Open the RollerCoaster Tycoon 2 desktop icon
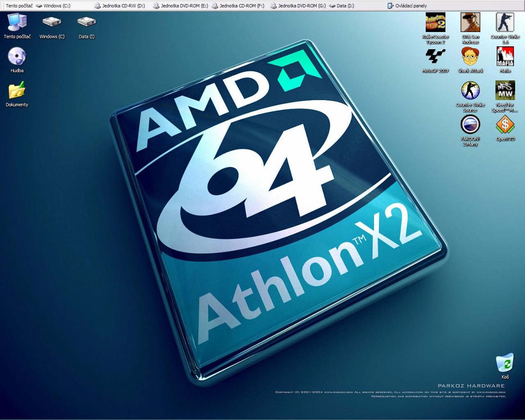Screen dimensions: 525x420 pos(435,23)
